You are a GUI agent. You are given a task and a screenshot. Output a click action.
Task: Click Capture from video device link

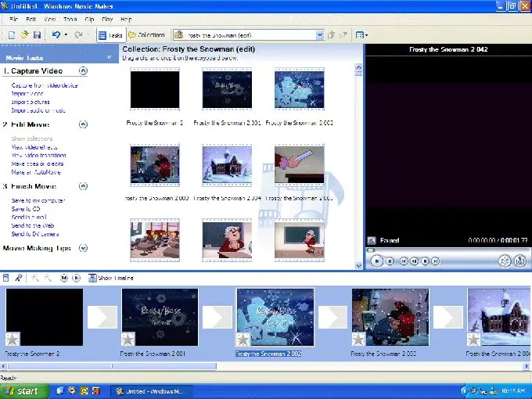(45, 85)
